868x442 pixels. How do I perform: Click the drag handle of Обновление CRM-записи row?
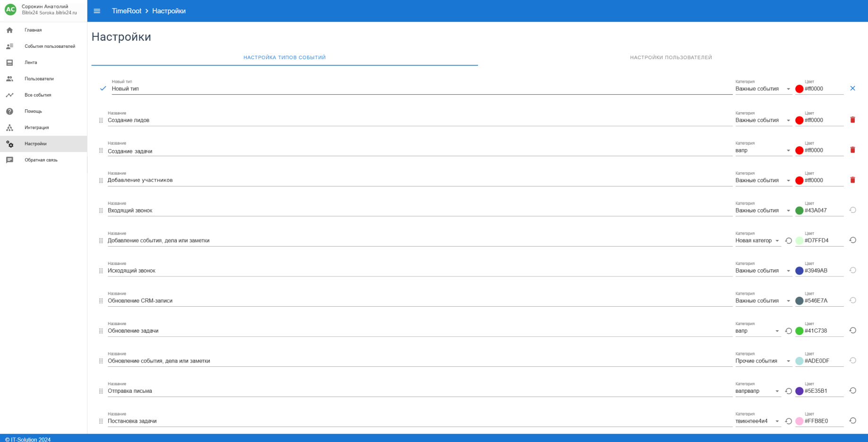point(101,301)
